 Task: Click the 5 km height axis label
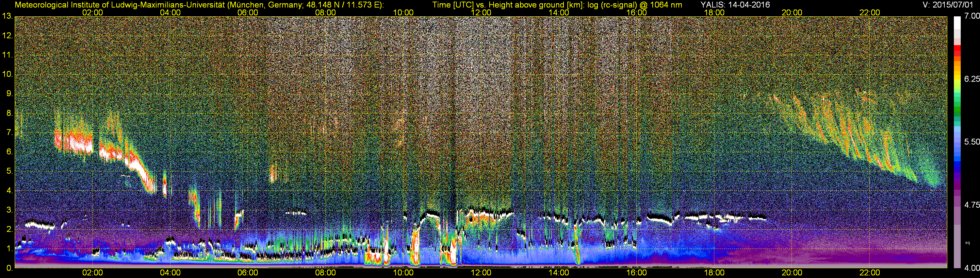pyautogui.click(x=9, y=171)
